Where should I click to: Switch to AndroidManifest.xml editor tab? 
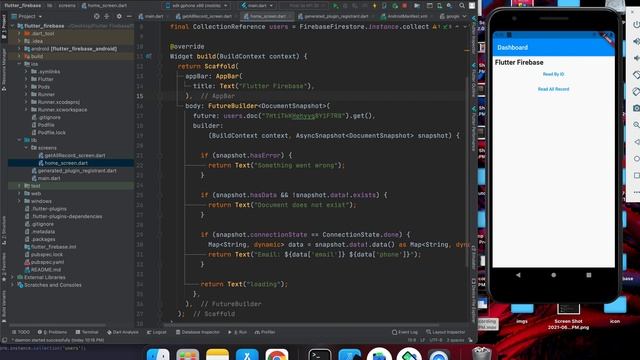click(x=405, y=16)
